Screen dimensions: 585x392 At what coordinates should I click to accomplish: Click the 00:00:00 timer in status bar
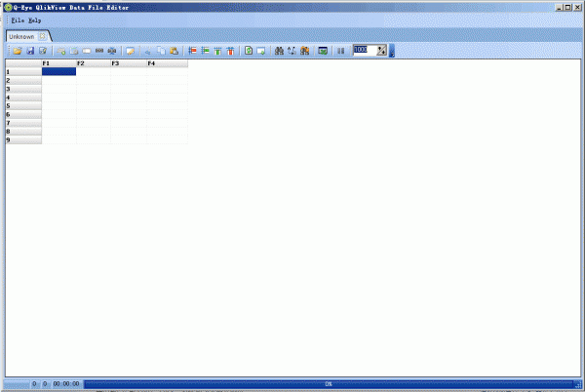point(66,384)
